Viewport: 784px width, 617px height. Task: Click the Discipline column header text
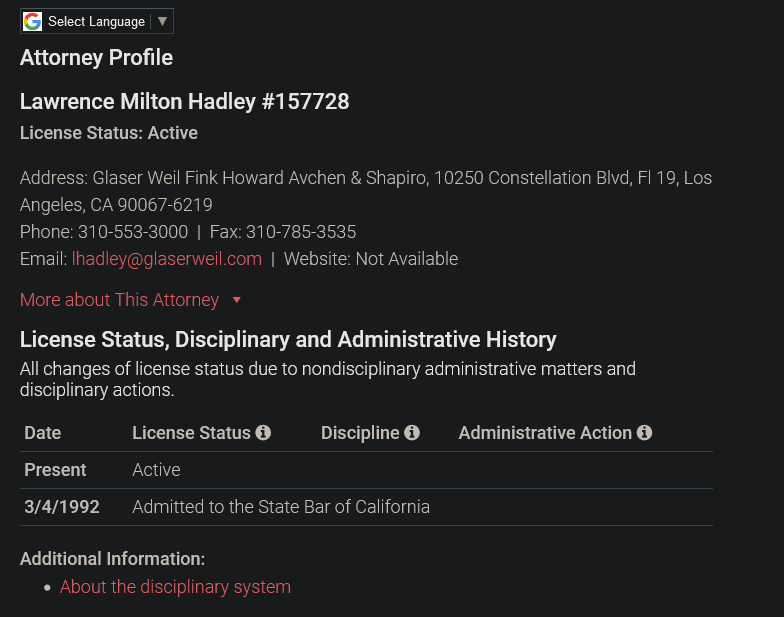[360, 433]
